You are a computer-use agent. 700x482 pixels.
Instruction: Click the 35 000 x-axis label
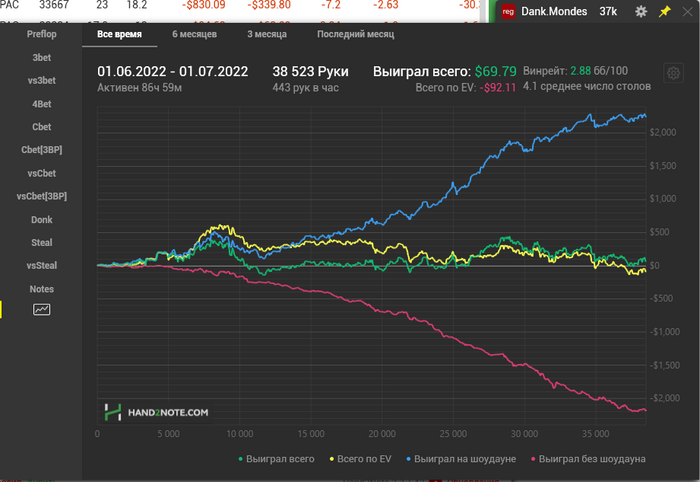[595, 434]
